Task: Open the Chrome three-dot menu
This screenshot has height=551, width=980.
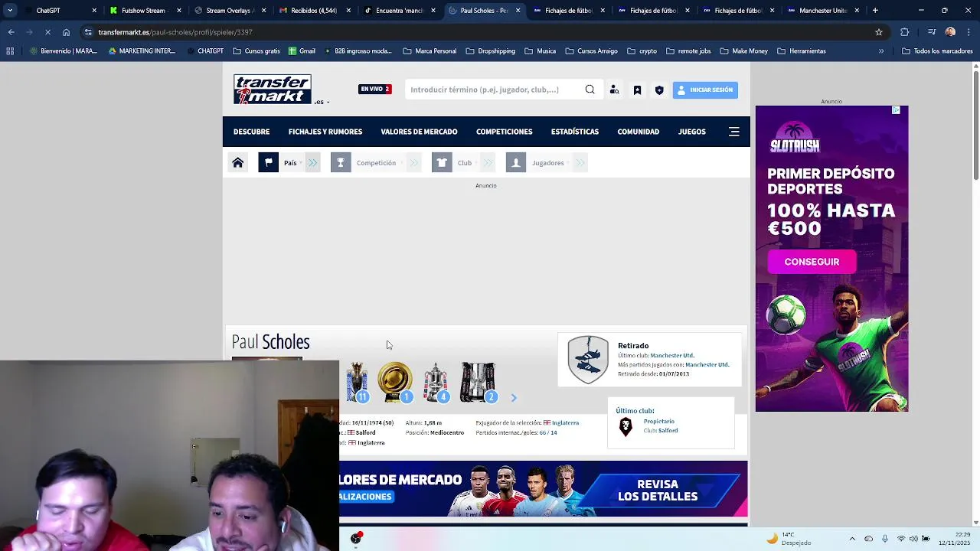Action: click(x=969, y=32)
